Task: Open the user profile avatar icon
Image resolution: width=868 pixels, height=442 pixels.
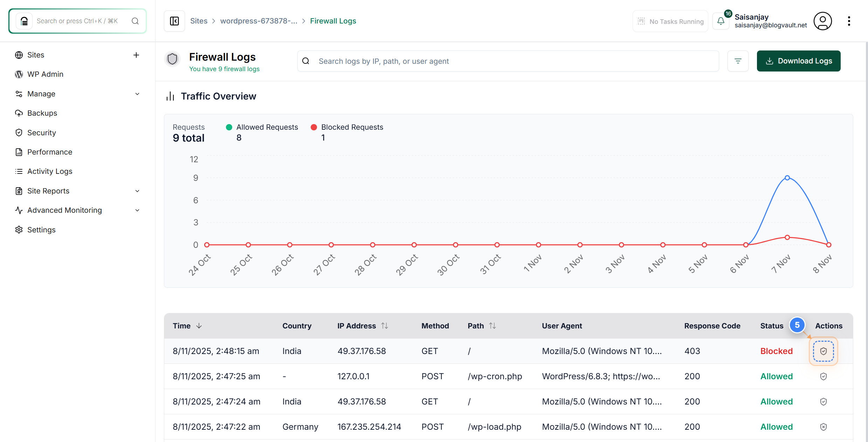Action: [x=822, y=21]
